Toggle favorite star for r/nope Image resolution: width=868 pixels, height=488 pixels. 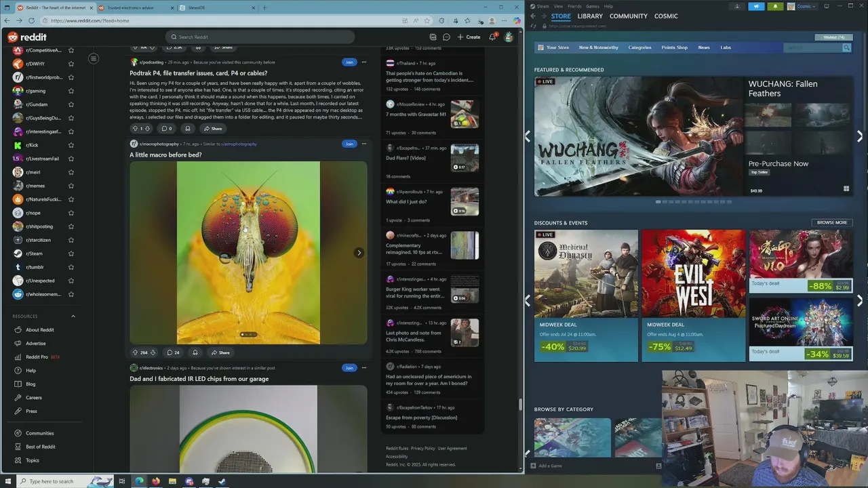coord(71,213)
